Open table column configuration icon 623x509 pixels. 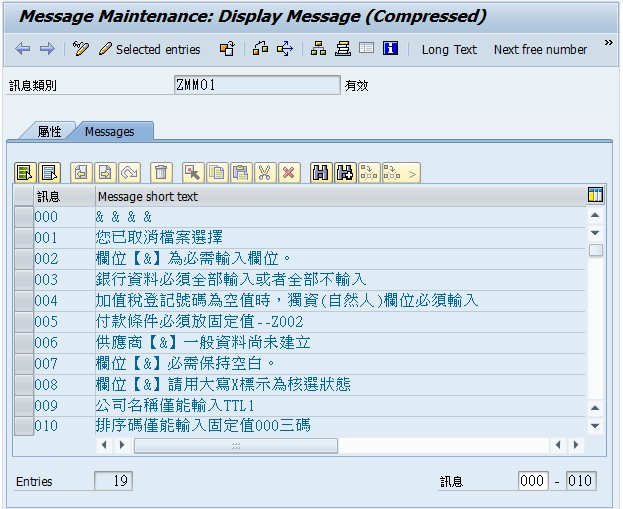click(595, 195)
